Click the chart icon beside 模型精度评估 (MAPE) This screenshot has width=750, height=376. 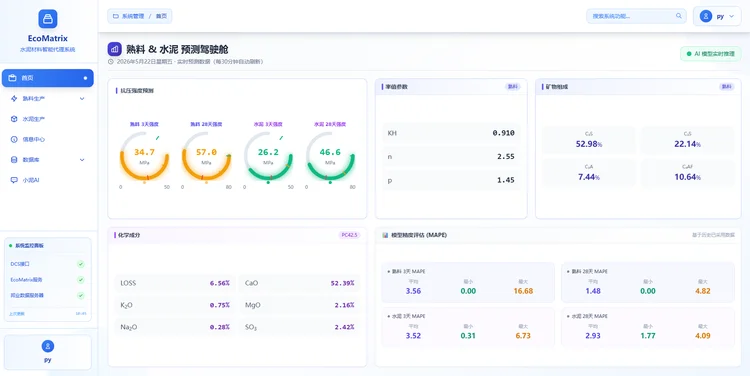point(386,235)
